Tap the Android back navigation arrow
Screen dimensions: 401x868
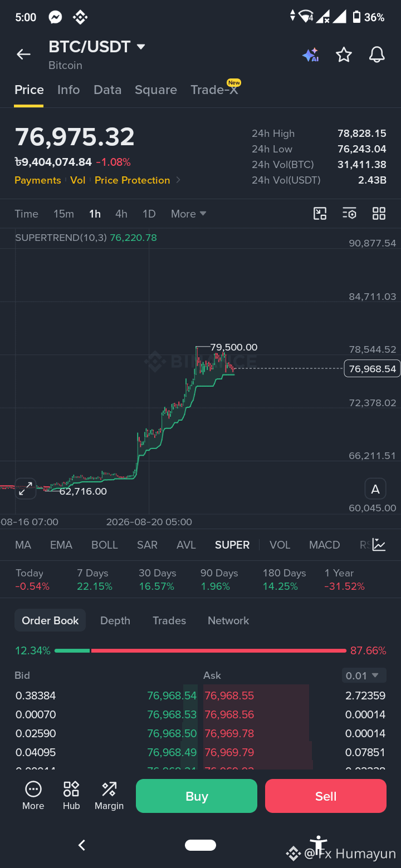(82, 845)
